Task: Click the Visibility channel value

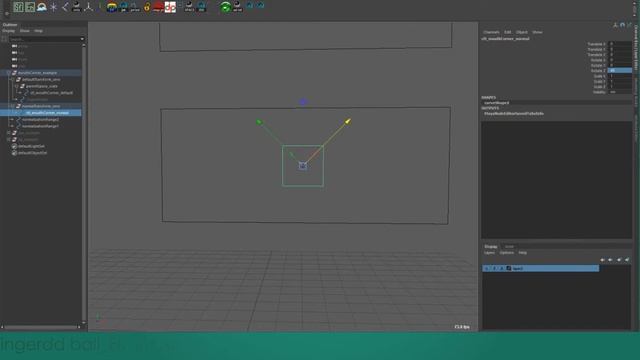Action: [x=620, y=92]
